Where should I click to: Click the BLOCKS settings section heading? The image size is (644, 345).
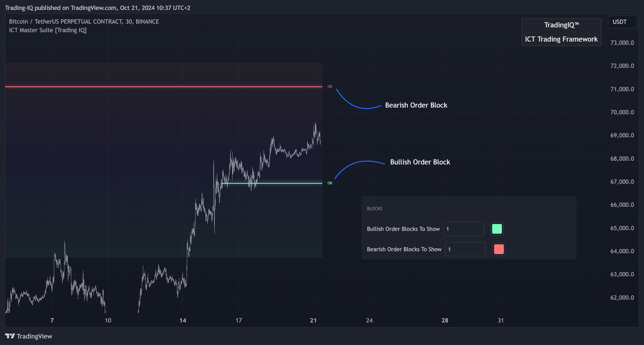pyautogui.click(x=375, y=208)
